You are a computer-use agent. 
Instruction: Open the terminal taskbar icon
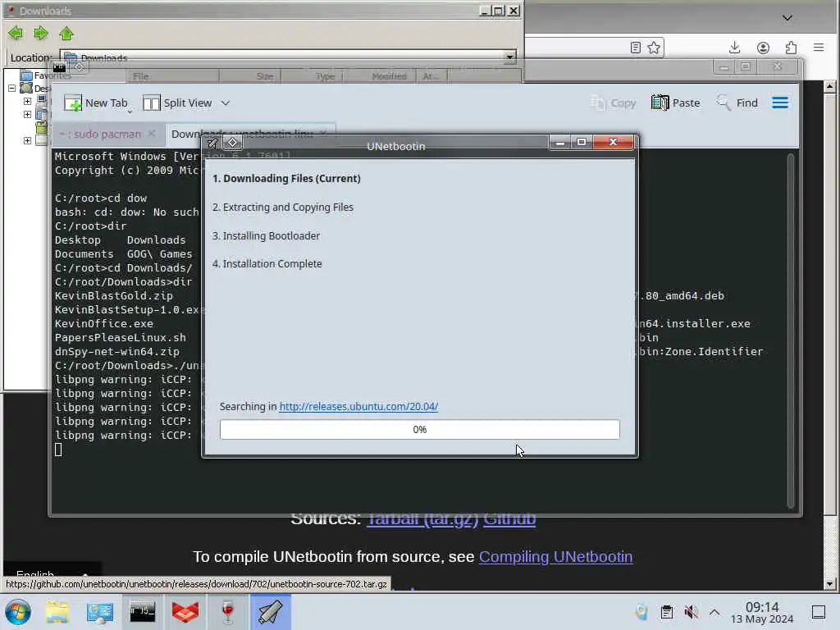point(143,612)
